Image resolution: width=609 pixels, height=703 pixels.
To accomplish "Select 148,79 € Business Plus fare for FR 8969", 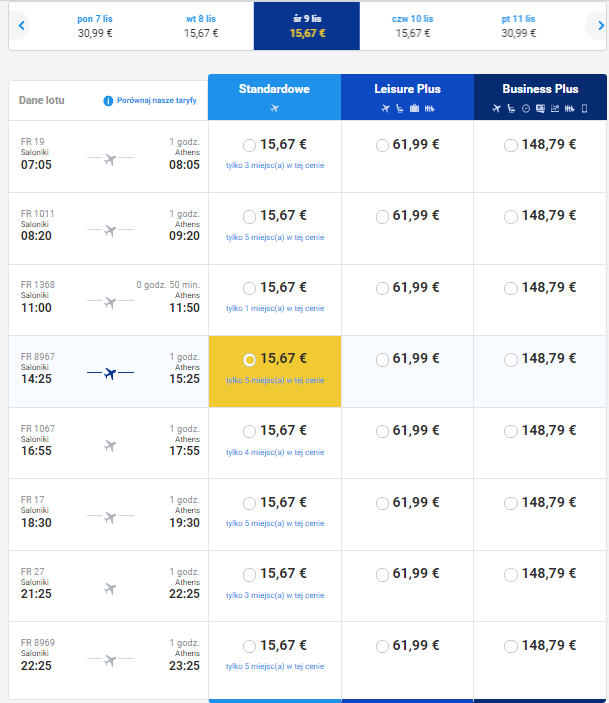I will [x=511, y=646].
